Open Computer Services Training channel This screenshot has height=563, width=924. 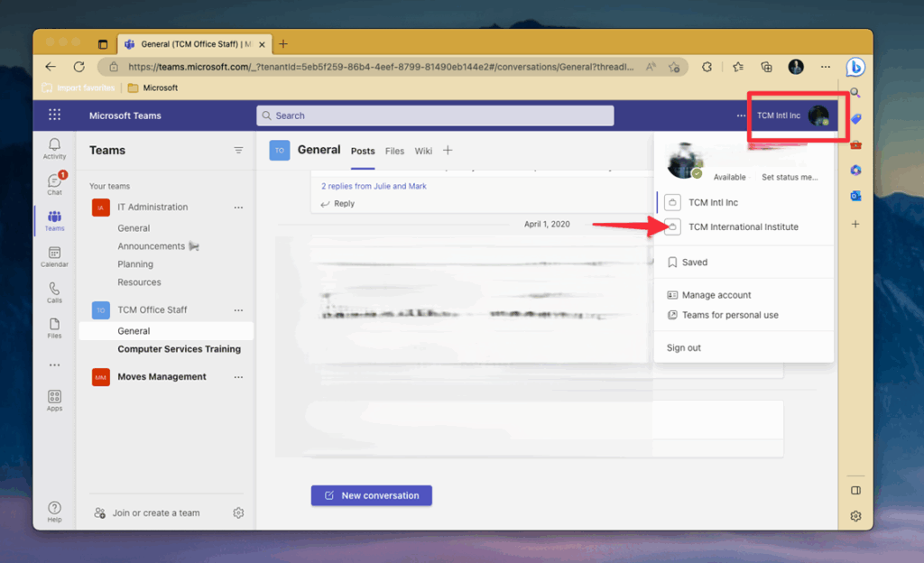(x=179, y=349)
